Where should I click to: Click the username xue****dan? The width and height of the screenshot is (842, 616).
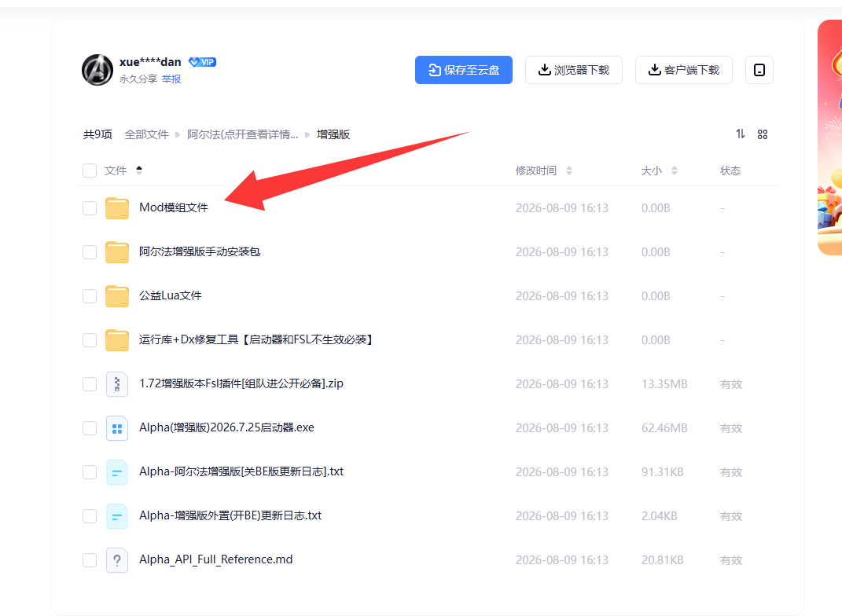[150, 62]
